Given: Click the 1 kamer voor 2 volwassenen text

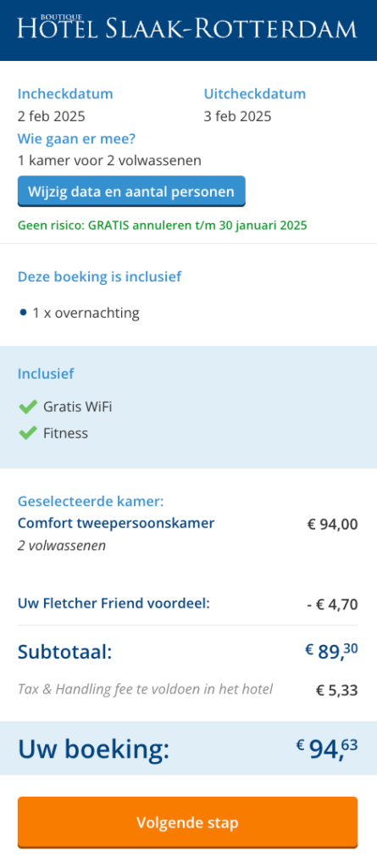Looking at the screenshot, I should [109, 160].
